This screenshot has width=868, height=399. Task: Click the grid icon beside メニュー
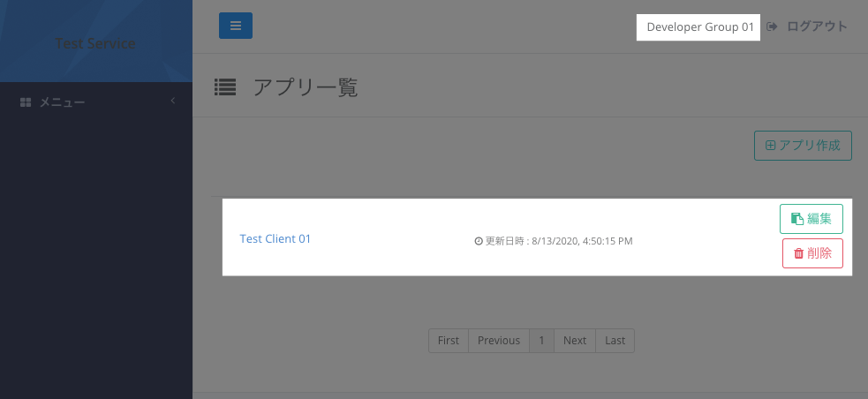coord(26,102)
